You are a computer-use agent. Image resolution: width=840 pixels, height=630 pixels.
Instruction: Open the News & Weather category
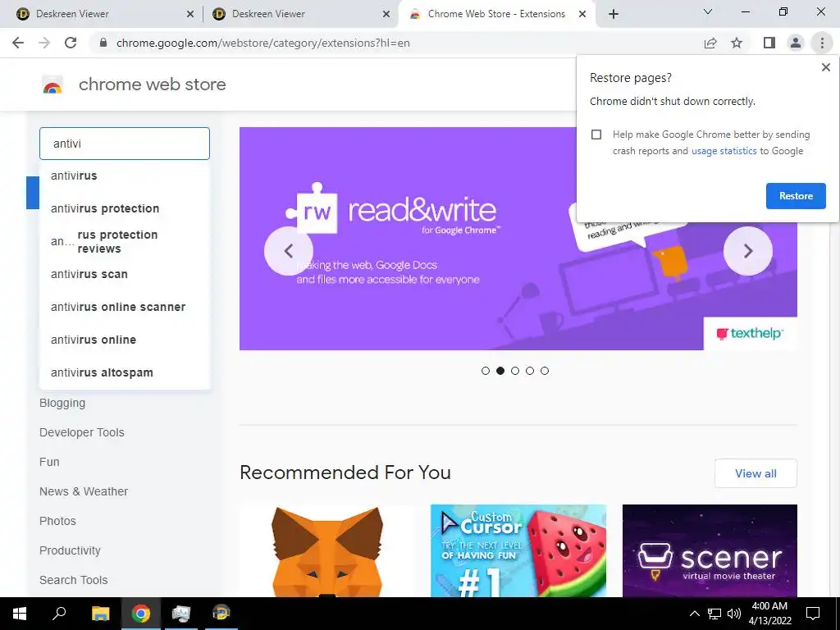84,491
